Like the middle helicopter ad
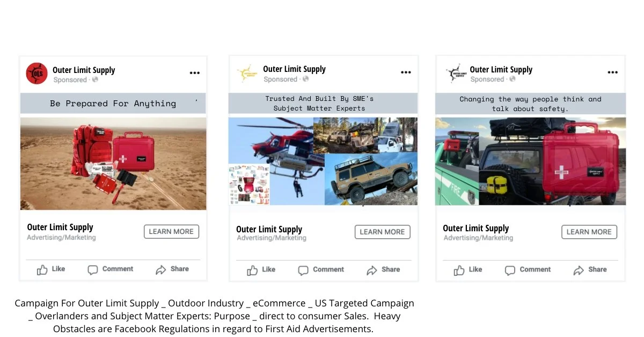The height and width of the screenshot is (337, 644). pos(261,270)
